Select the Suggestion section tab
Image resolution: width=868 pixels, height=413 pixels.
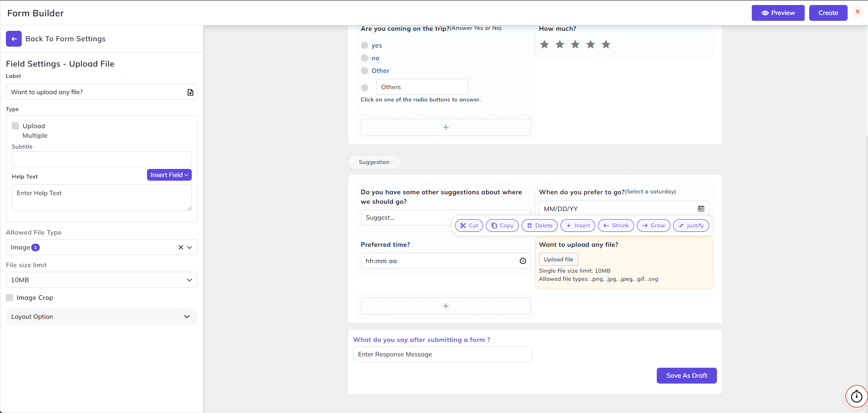374,162
